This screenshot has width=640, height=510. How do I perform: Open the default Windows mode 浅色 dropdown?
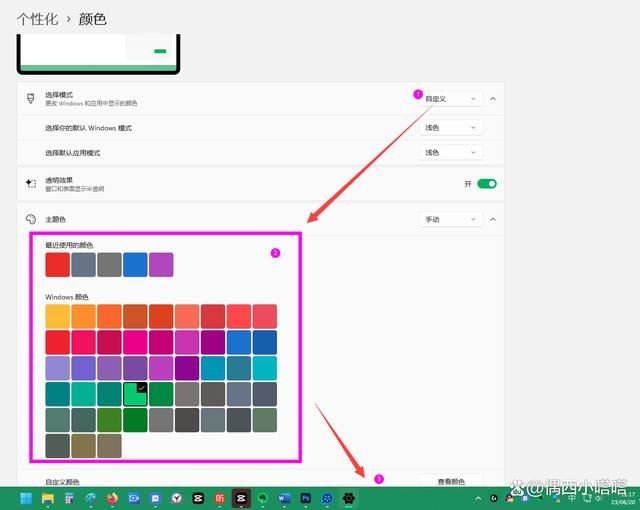point(451,128)
